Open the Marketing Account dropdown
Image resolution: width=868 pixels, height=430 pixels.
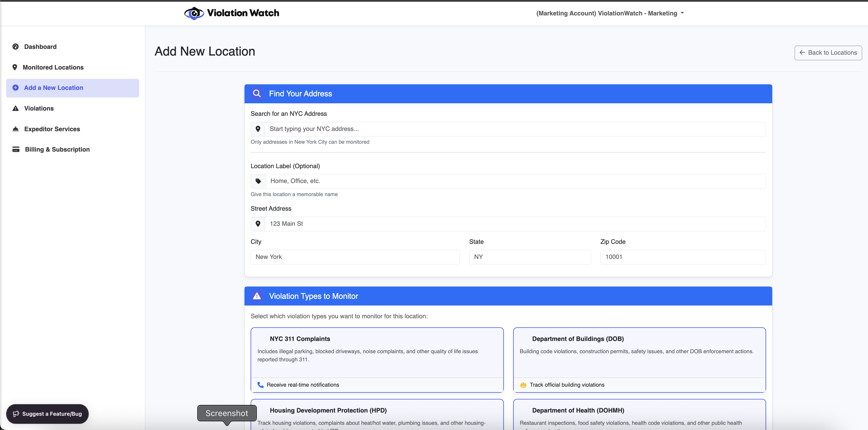pyautogui.click(x=610, y=13)
